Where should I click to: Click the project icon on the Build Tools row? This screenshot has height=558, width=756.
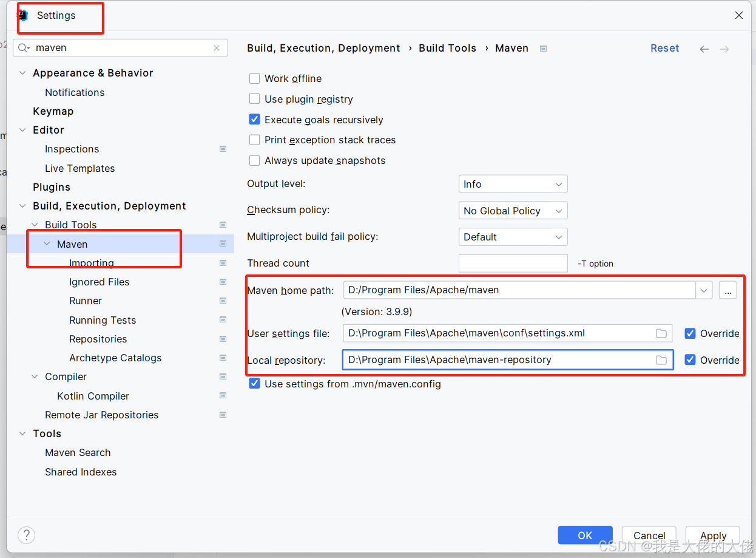pos(223,225)
